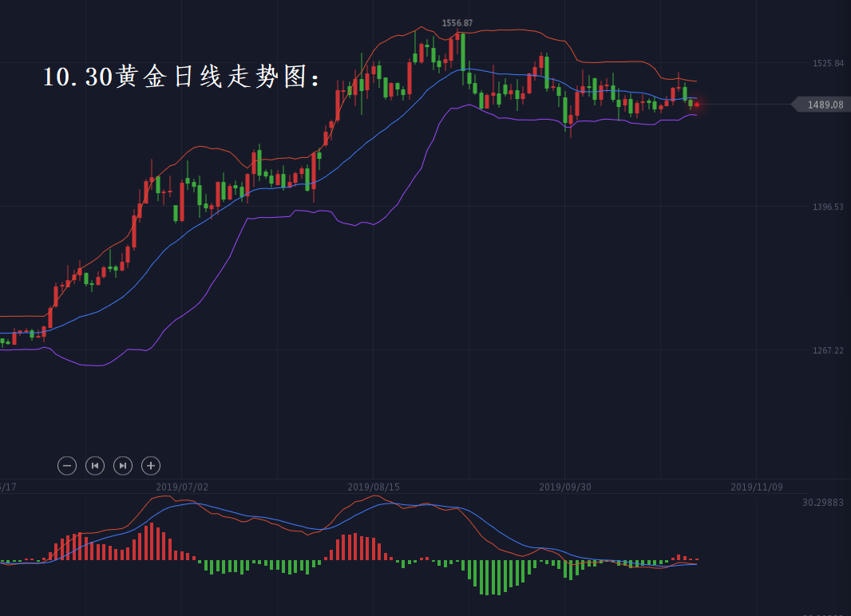Click the 2019/11/09 date label

[757, 486]
